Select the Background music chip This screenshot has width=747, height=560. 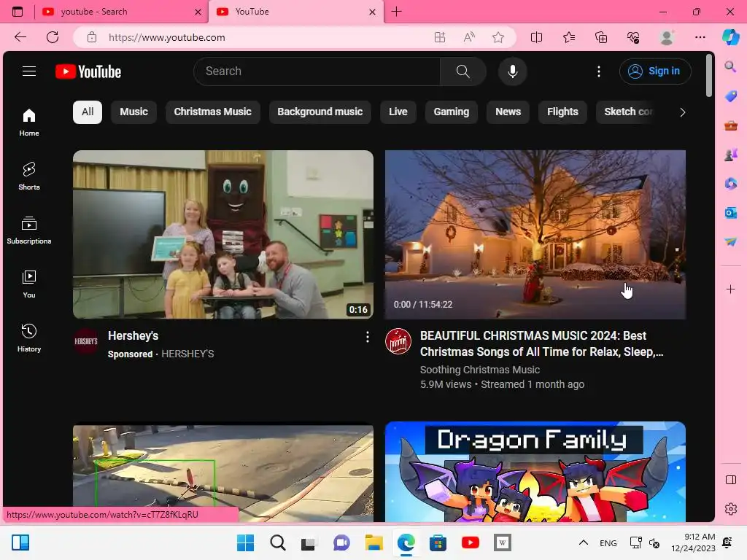[320, 112]
